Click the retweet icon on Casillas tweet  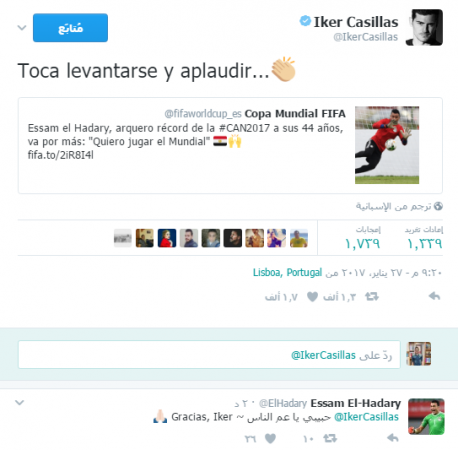(372, 296)
